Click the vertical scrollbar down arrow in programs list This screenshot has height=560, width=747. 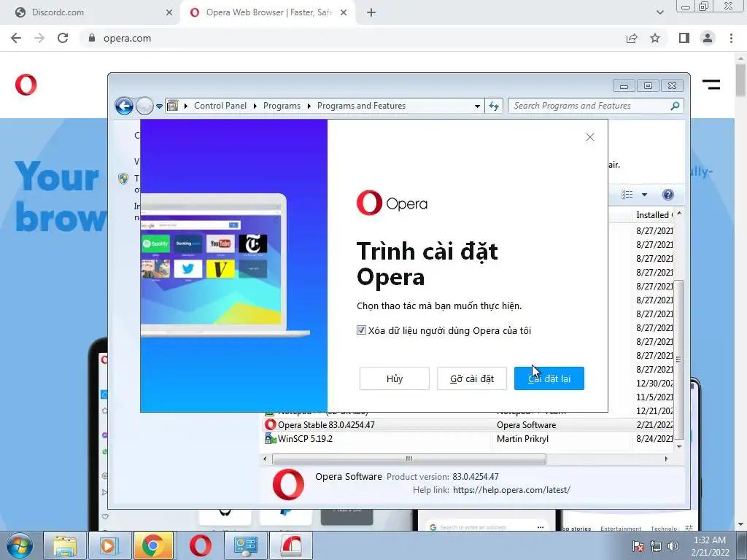coord(679,447)
